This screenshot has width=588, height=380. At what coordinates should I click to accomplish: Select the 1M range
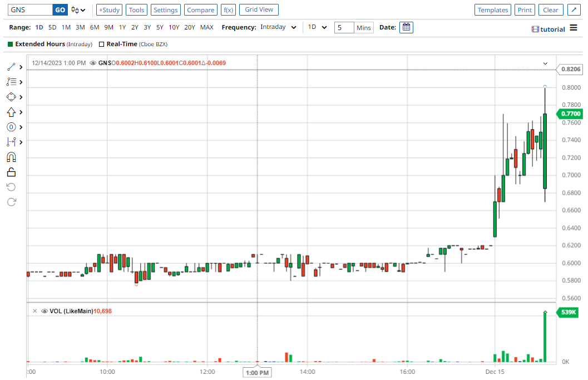(66, 27)
